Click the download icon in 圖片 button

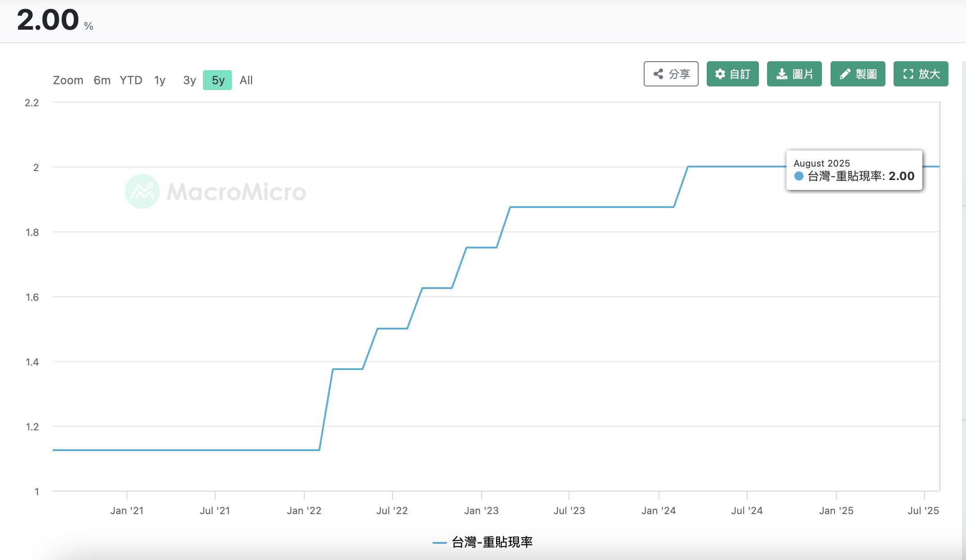click(782, 74)
